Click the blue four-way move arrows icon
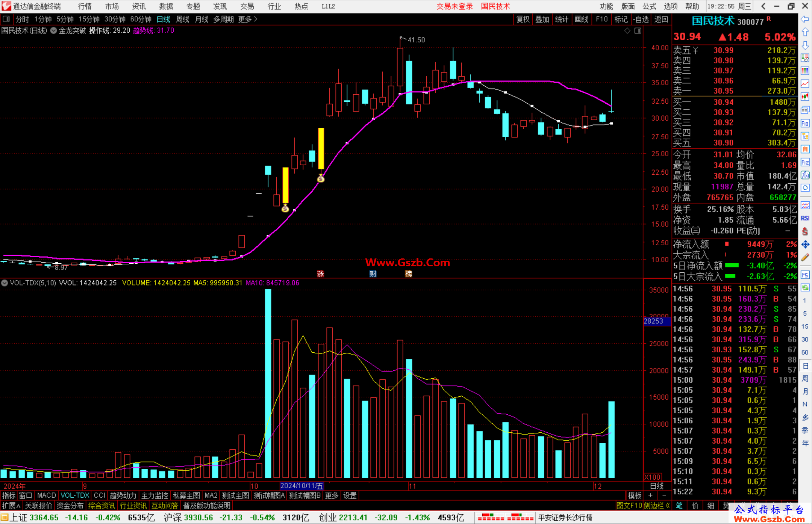Image resolution: width=812 pixels, height=524 pixels. (x=805, y=245)
